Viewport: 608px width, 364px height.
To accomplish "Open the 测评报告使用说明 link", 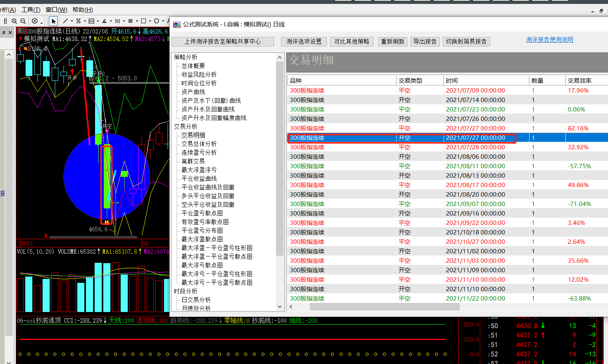I will [550, 39].
